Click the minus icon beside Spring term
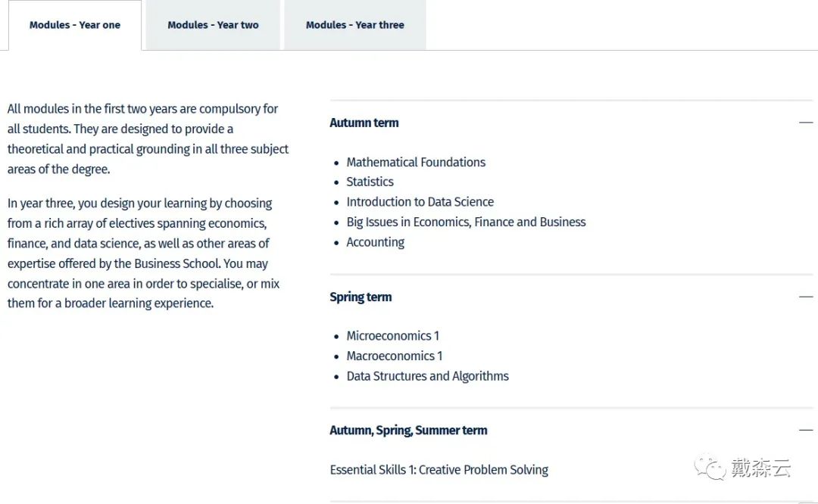 [x=805, y=297]
